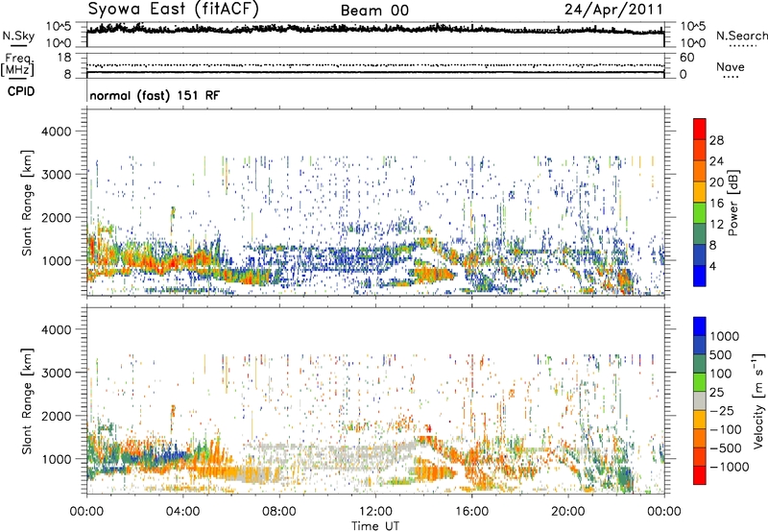
Task: Click the power colorbar value 4
Action: tap(712, 266)
